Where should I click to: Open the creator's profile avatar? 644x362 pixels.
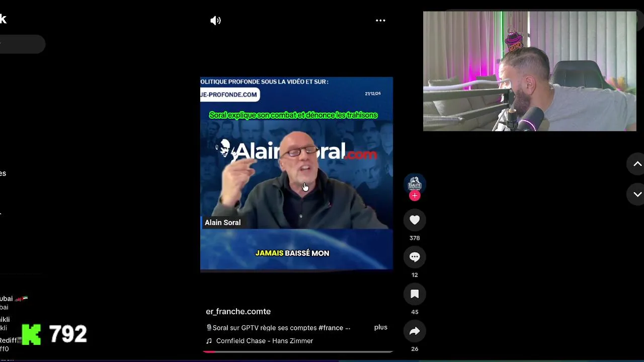click(x=415, y=184)
